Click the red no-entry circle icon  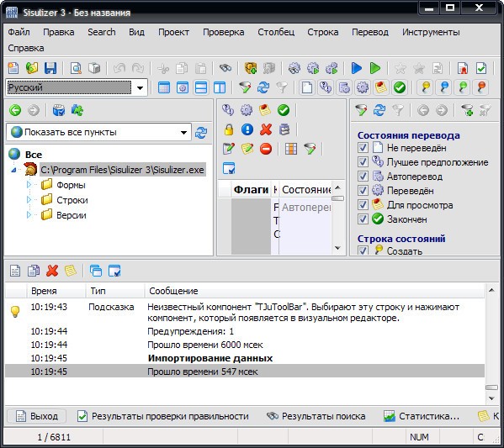point(266,149)
